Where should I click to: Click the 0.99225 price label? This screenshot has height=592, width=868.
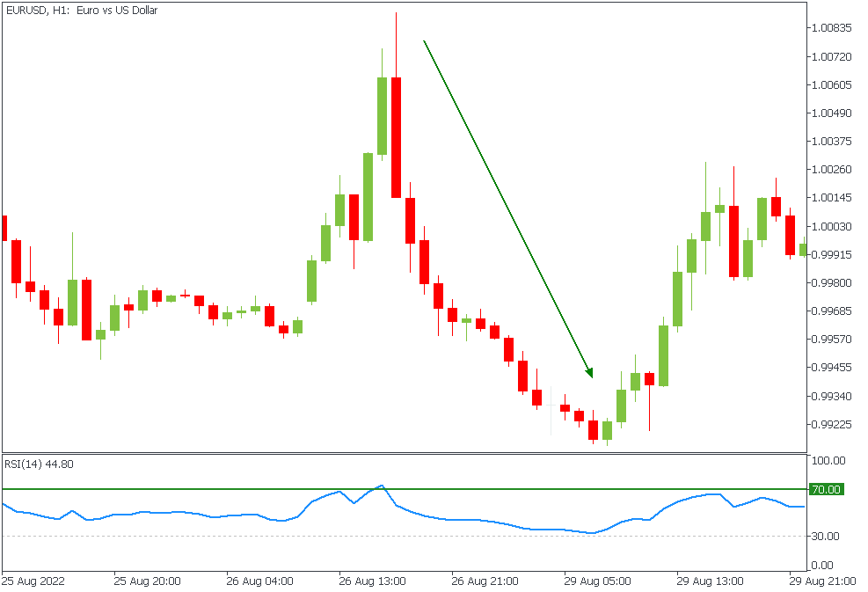pos(831,425)
